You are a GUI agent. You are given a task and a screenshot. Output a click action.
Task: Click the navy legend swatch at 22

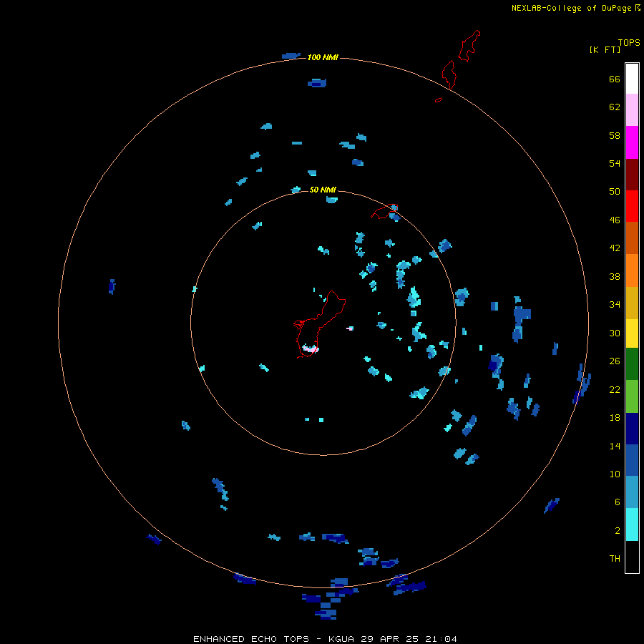(x=632, y=429)
